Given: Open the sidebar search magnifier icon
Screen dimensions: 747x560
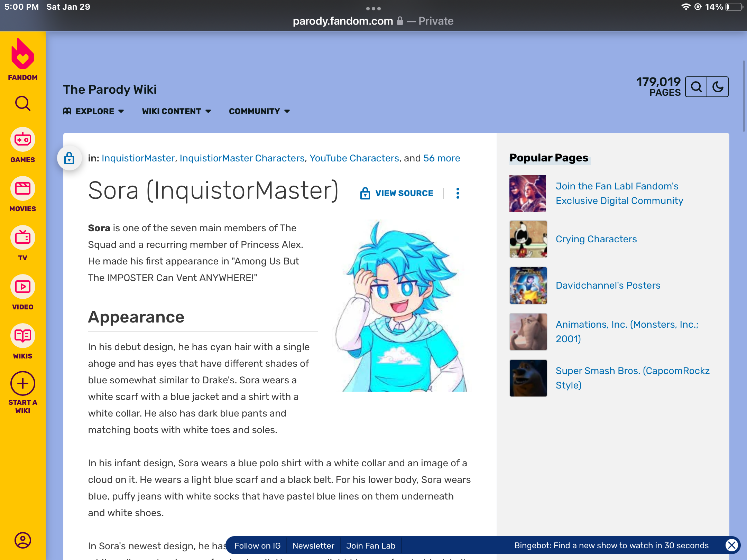Looking at the screenshot, I should point(22,103).
